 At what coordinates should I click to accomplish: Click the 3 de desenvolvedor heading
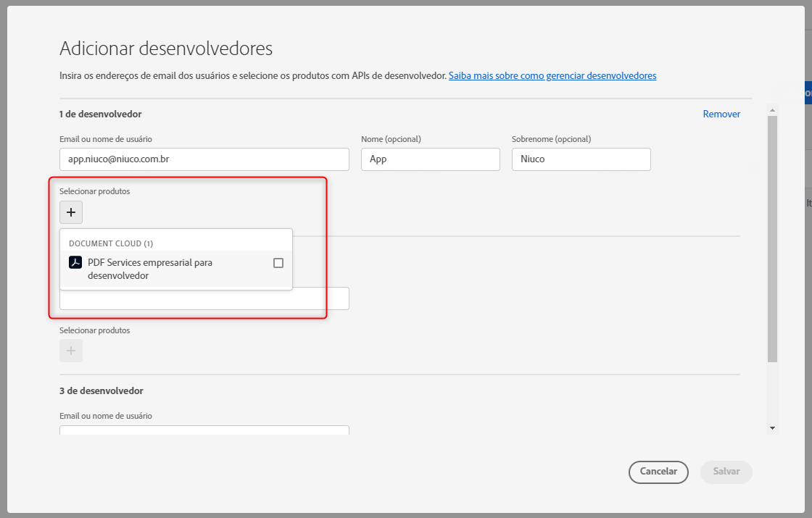(101, 390)
